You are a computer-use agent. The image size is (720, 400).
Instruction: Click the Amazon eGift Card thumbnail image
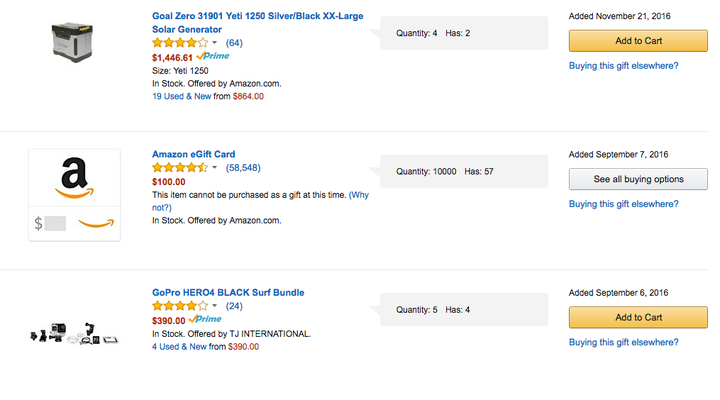click(x=74, y=195)
